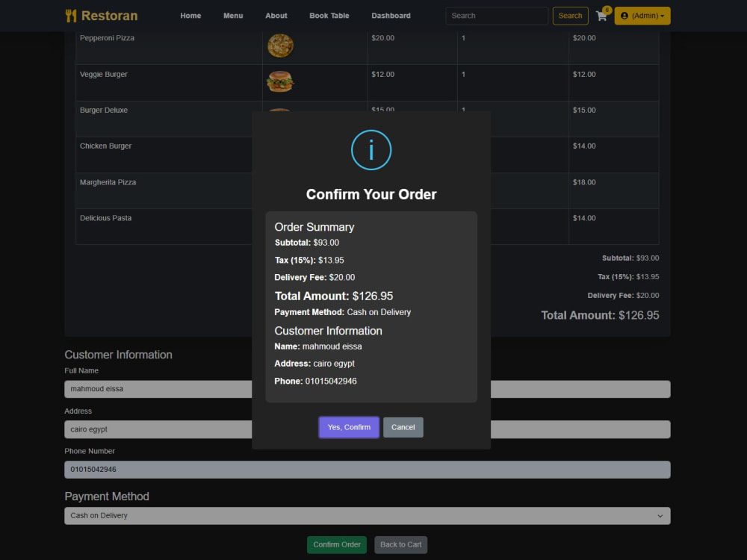Open the (Admin) account dropdown

(642, 16)
